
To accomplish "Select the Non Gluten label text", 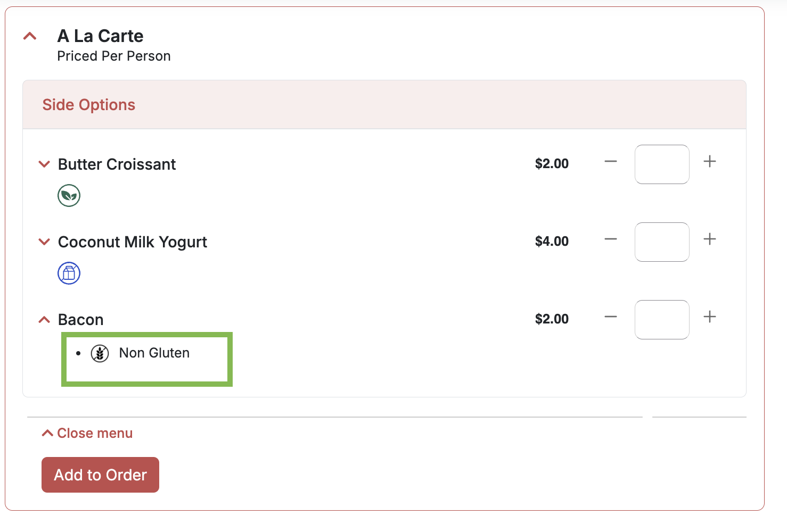I will pyautogui.click(x=154, y=353).
